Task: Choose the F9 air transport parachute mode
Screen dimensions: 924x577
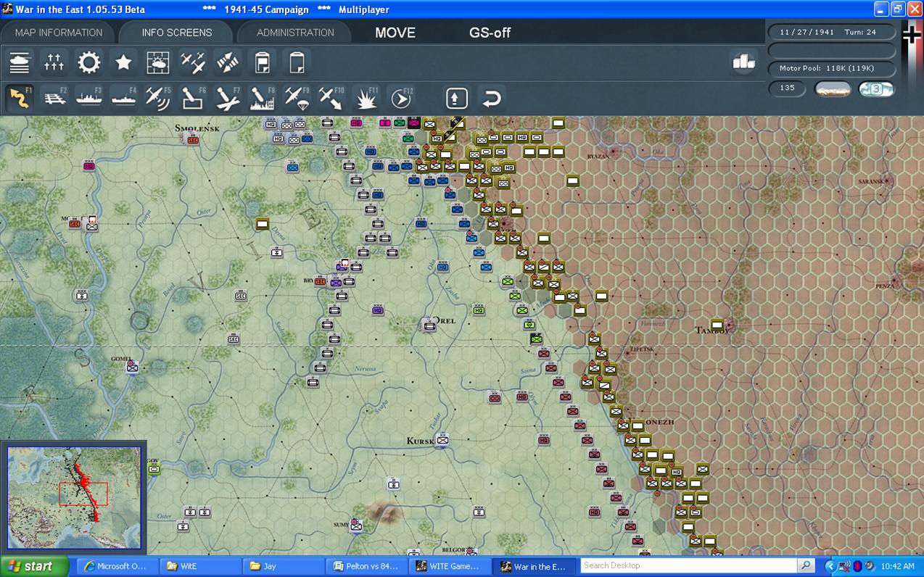Action: (x=297, y=98)
